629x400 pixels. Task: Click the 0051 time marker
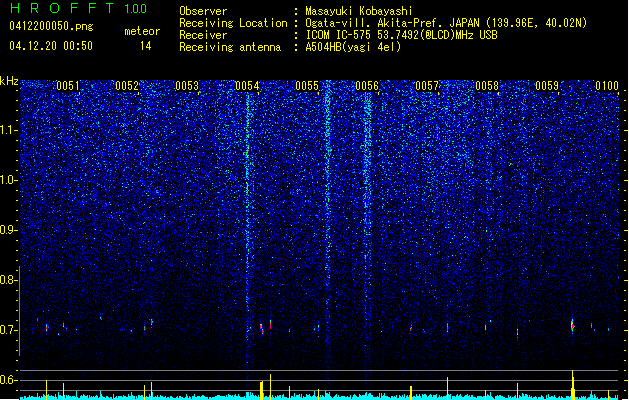(x=67, y=86)
